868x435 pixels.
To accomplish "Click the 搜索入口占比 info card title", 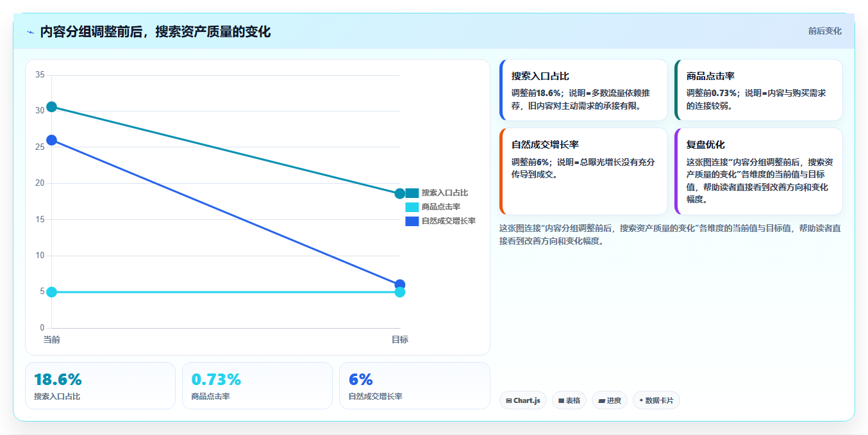I will [x=540, y=76].
